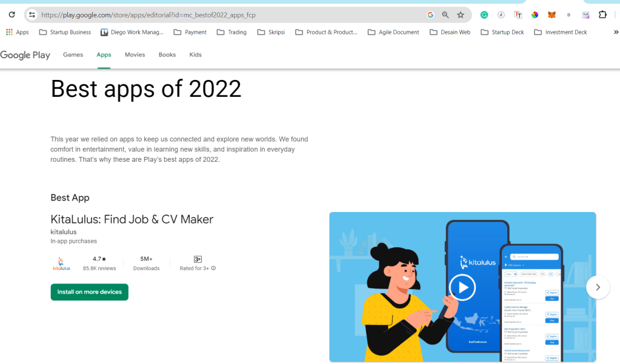Click Install on more devices button
The image size is (620, 364).
click(89, 292)
